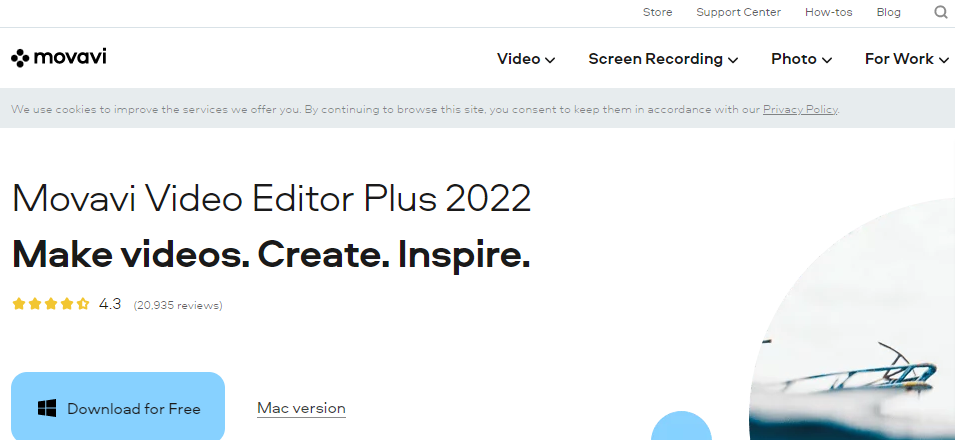Open the Store link
955x440 pixels.
658,12
